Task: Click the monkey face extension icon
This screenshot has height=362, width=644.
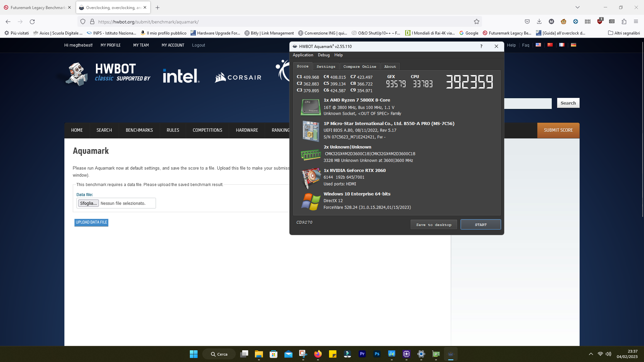Action: [563, 21]
